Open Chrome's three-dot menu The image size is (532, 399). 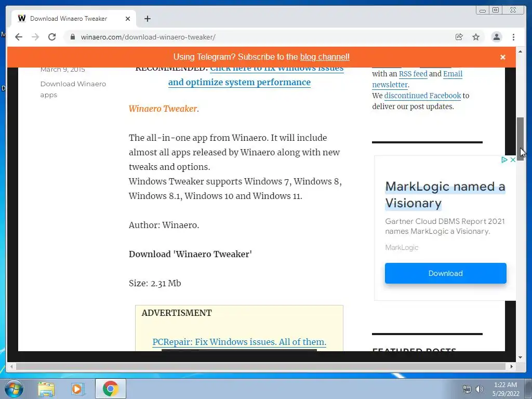click(513, 37)
